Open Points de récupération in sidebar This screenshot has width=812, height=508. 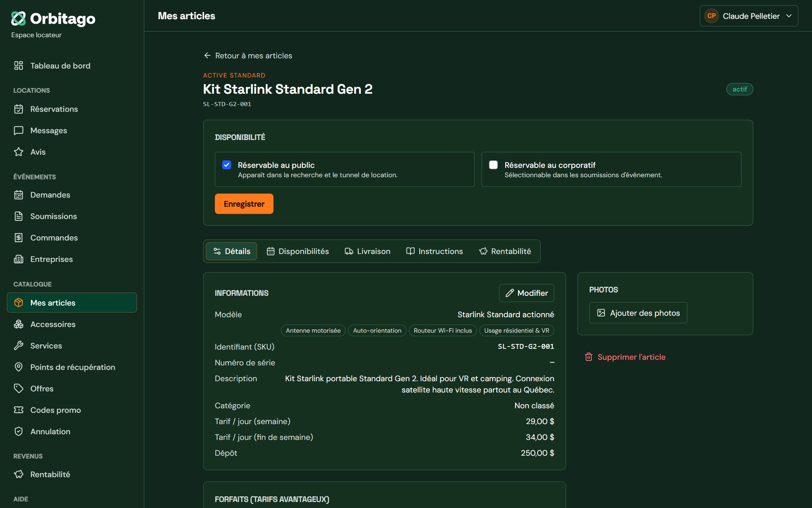(72, 367)
